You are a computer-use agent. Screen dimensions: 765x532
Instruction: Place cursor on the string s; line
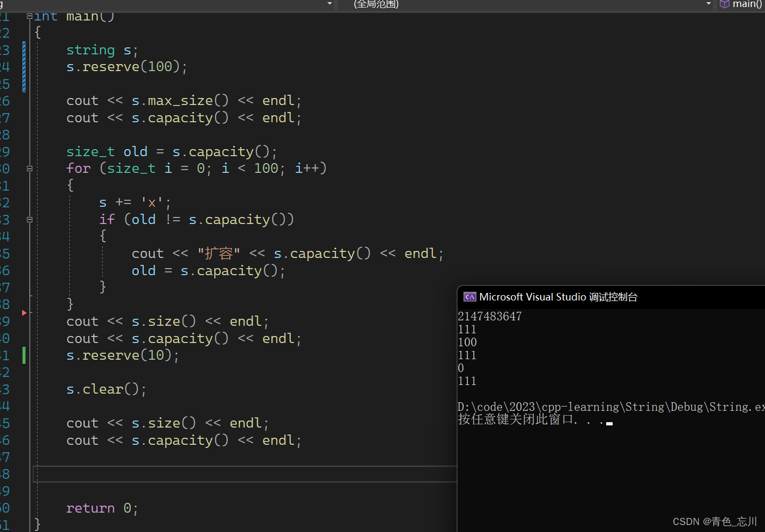pos(102,50)
